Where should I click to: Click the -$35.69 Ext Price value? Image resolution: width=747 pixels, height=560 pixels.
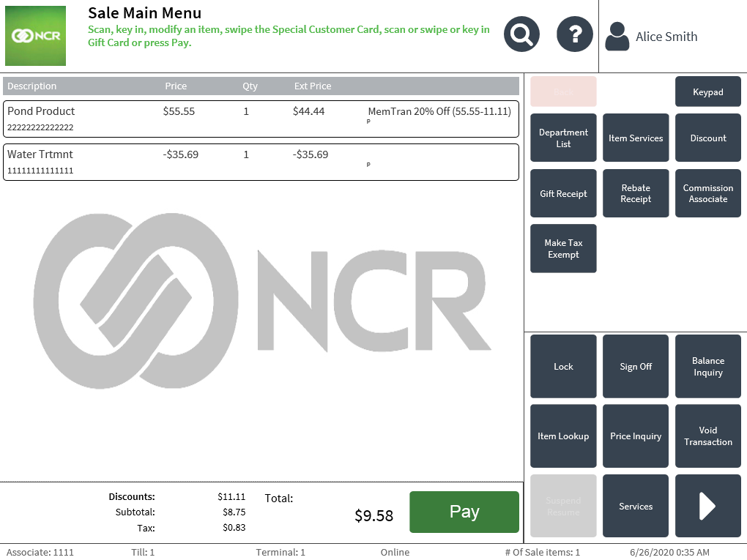310,154
